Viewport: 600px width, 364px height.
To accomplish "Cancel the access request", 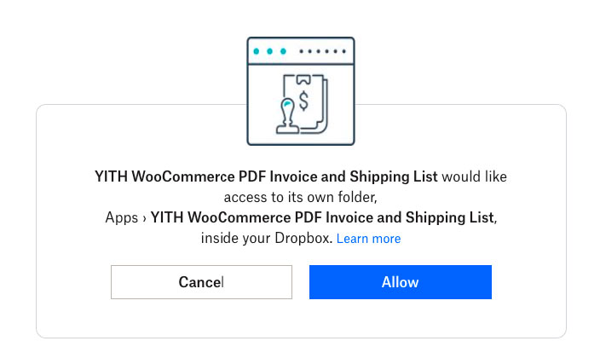I will pos(201,282).
